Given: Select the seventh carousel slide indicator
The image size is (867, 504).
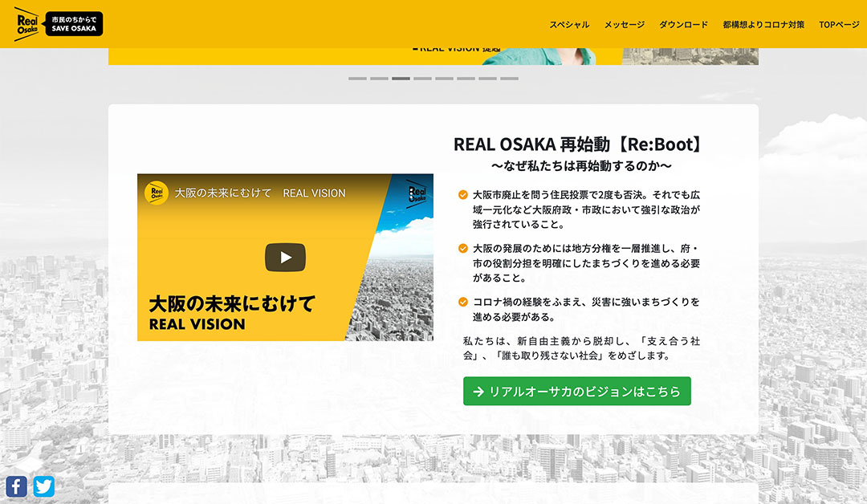Looking at the screenshot, I should click(x=488, y=79).
